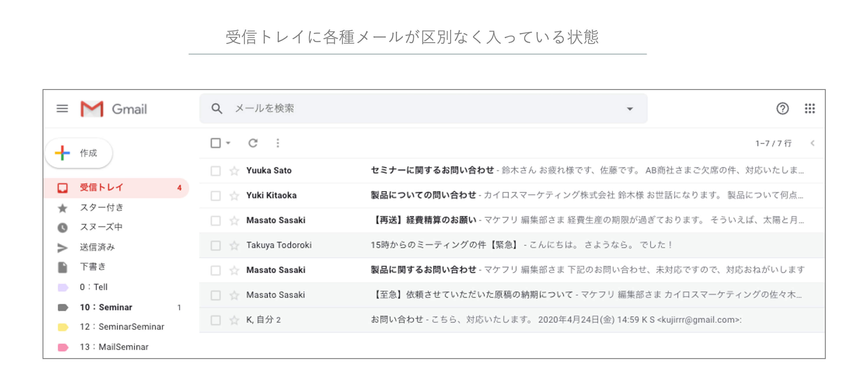Click the yellow tag of 12：SeminarSeminar

[63, 327]
